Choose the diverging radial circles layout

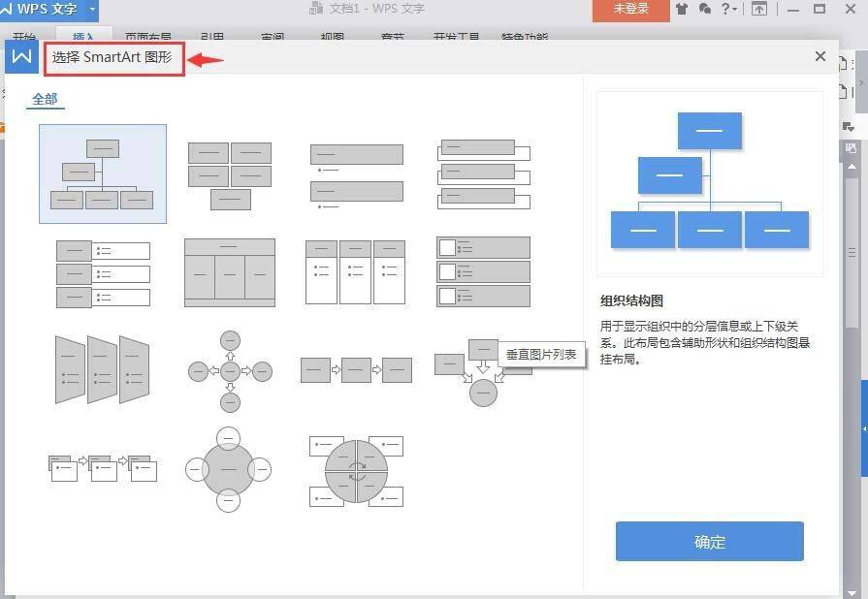[230, 371]
